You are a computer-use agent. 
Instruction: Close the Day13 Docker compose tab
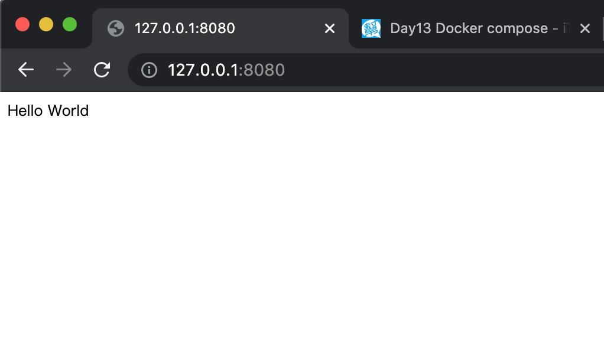pyautogui.click(x=584, y=28)
